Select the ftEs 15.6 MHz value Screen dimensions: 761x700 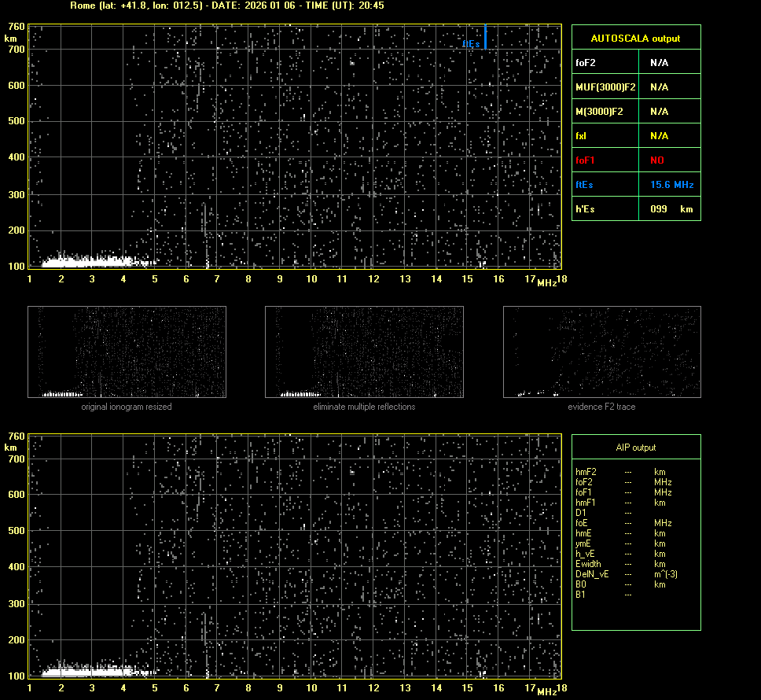[x=671, y=184]
